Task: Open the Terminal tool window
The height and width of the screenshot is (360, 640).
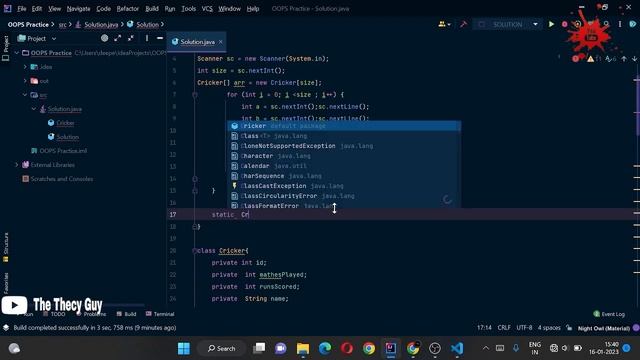Action: click(x=160, y=314)
